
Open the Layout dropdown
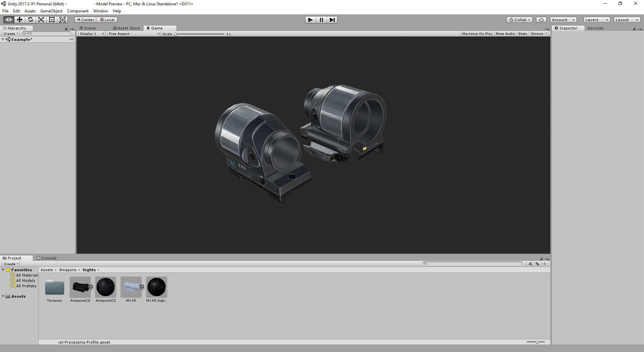click(x=627, y=20)
